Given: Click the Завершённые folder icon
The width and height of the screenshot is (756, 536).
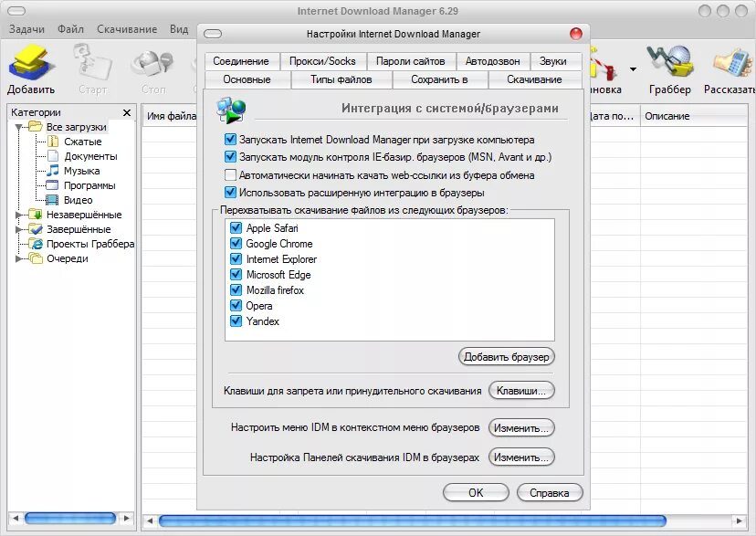Looking at the screenshot, I should click(x=36, y=229).
